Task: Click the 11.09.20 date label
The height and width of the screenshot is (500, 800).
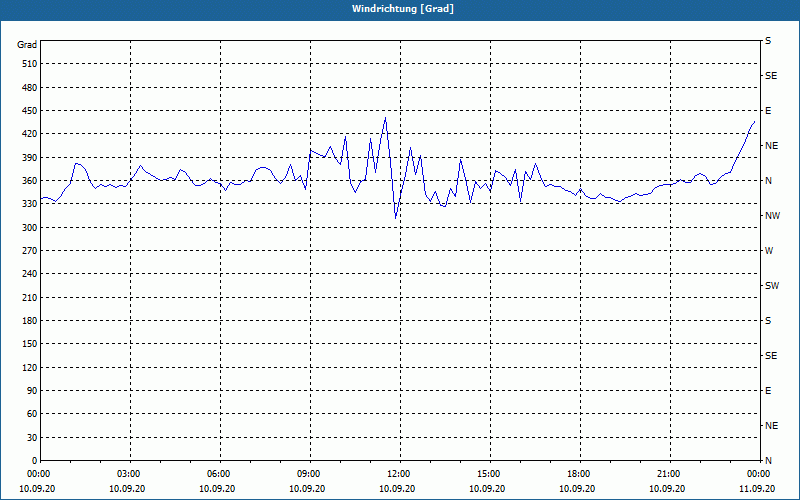Action: 757,489
